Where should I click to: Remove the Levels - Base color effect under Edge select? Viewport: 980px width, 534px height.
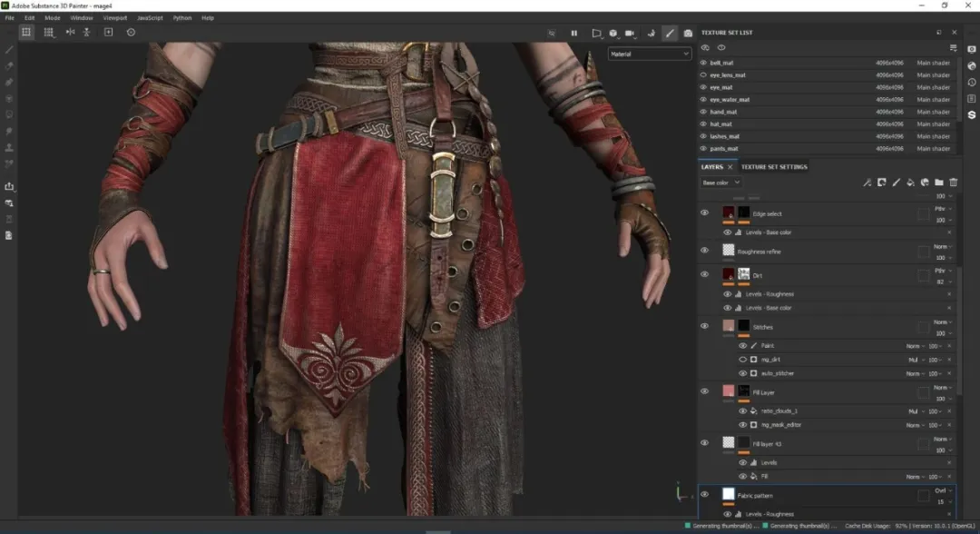click(949, 232)
